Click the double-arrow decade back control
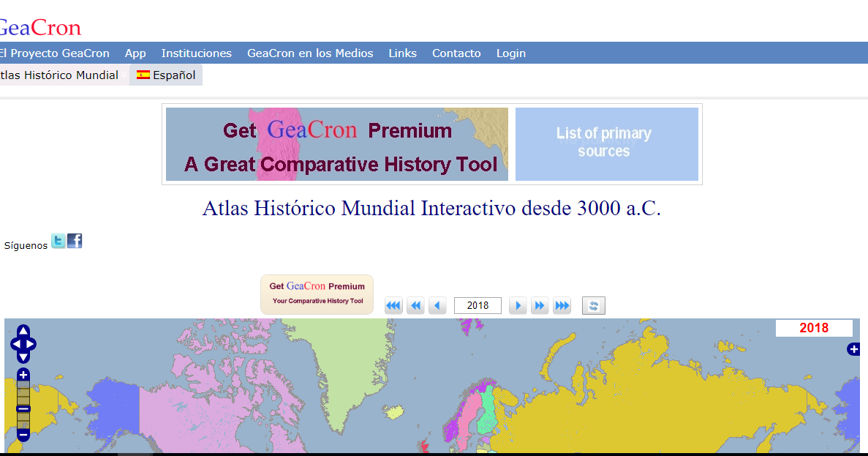Image resolution: width=868 pixels, height=456 pixels. point(415,305)
